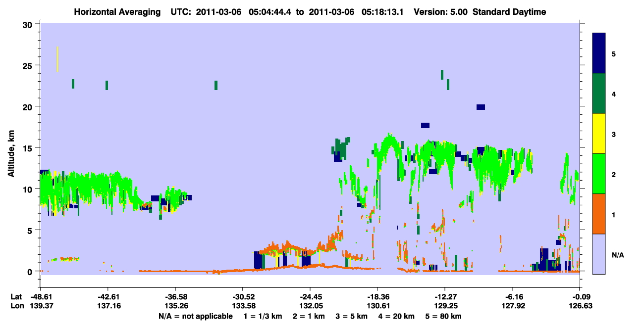Click the lavender N/A colorbar segment
The image size is (644, 330).
[x=599, y=254]
